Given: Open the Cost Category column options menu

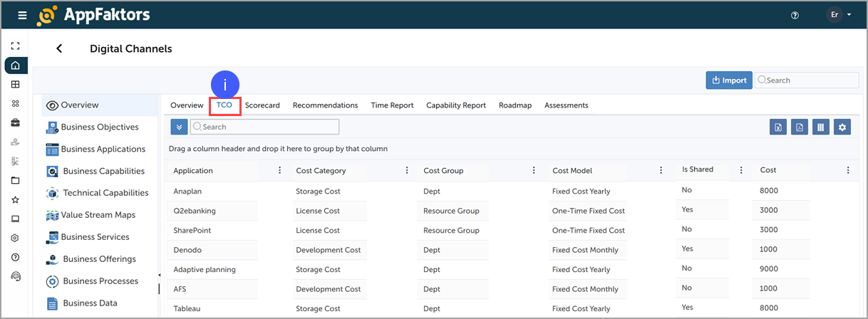Looking at the screenshot, I should [x=407, y=170].
